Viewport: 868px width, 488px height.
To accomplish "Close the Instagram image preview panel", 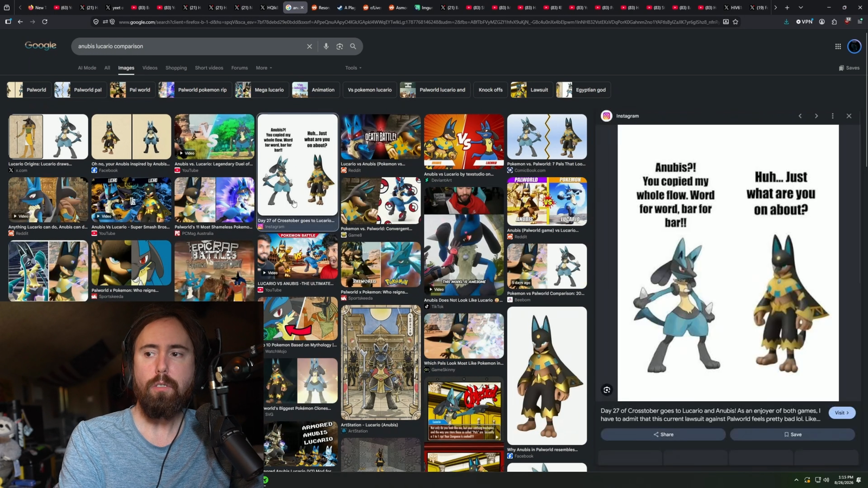I will point(849,116).
